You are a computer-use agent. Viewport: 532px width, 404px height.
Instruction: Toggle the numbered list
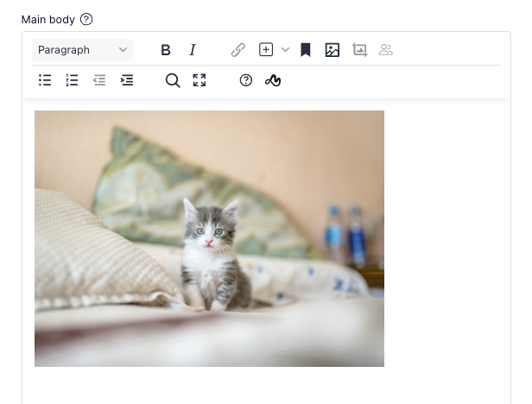click(x=72, y=80)
